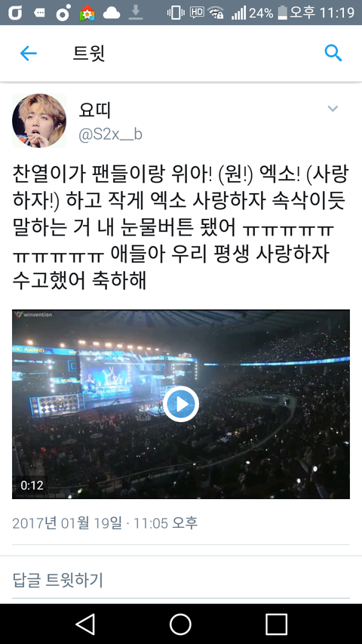362x644 pixels.
Task: Open the @S2x__b handle link
Action: pyautogui.click(x=110, y=134)
